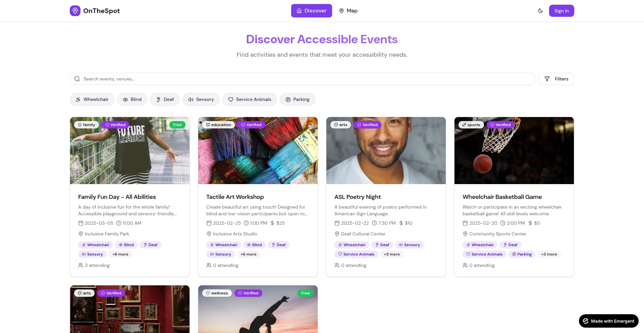This screenshot has height=333, width=644.
Task: Click Sensory tag on Tactile Art Workshop card
Action: pyautogui.click(x=220, y=254)
